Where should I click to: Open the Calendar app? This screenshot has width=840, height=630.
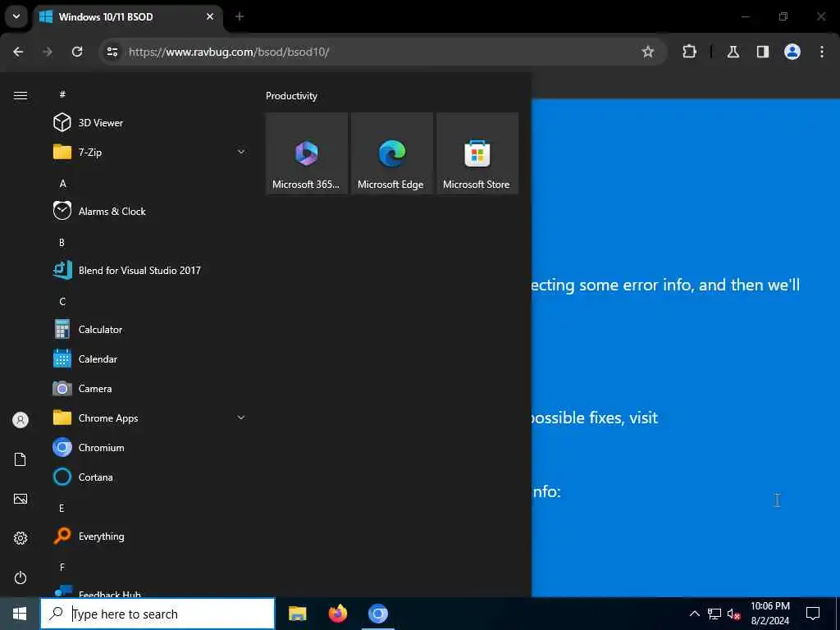click(x=149, y=359)
